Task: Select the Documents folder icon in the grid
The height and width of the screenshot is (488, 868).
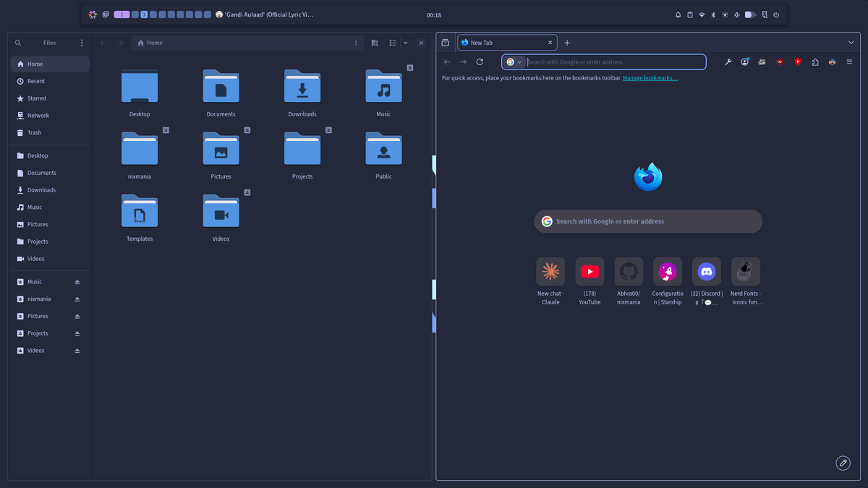Action: [221, 86]
